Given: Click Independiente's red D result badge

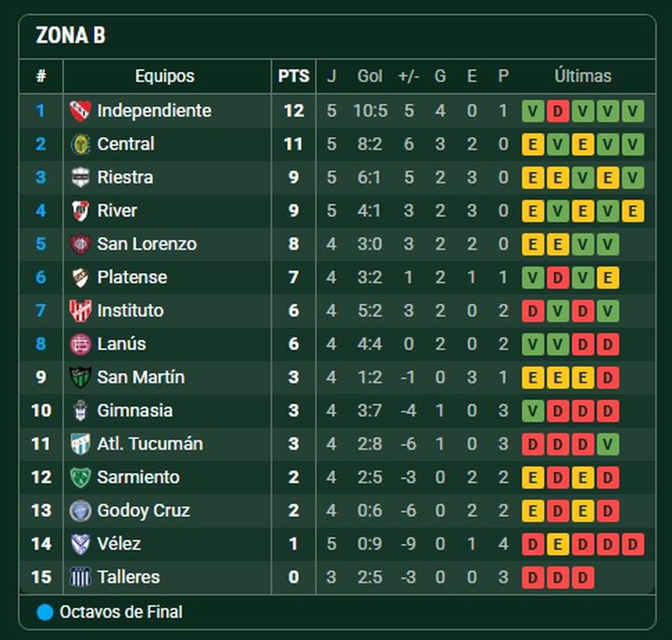Looking at the screenshot, I should coord(557,111).
